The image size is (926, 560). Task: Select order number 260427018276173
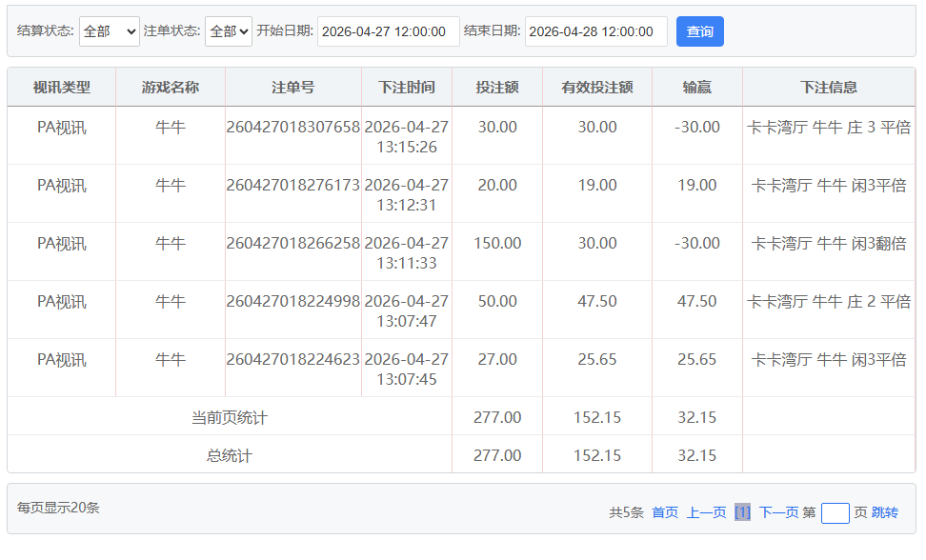click(x=292, y=185)
